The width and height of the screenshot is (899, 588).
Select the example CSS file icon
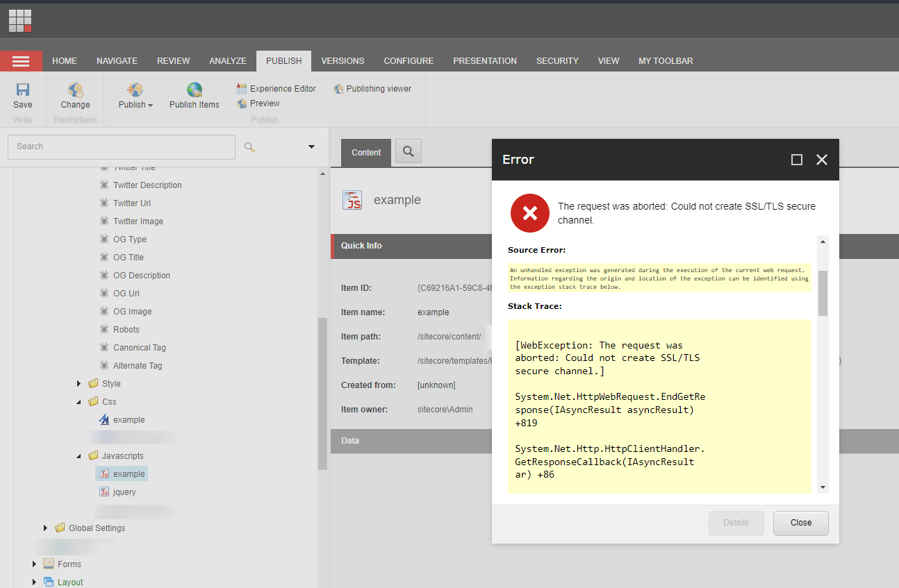pos(104,420)
